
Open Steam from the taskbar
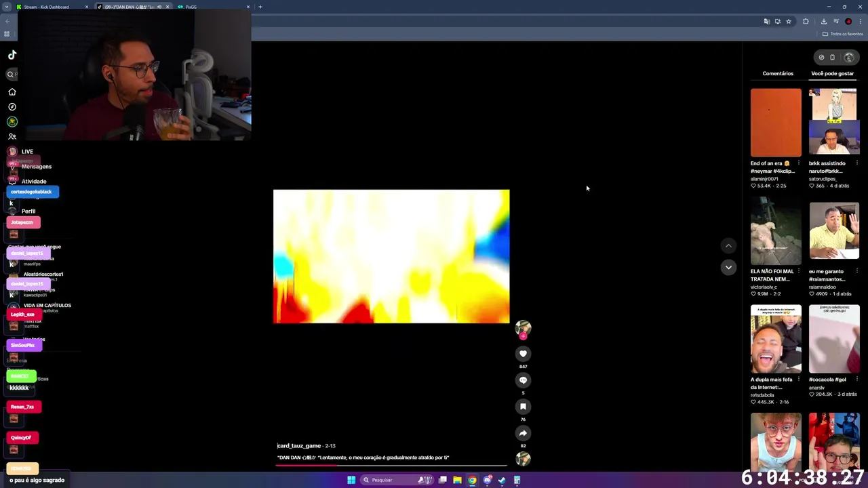point(502,480)
